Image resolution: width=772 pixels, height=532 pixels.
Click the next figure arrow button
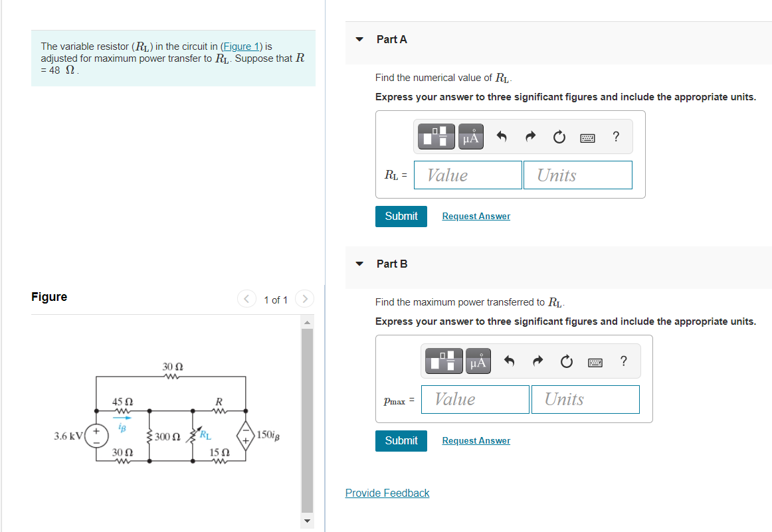click(x=304, y=299)
